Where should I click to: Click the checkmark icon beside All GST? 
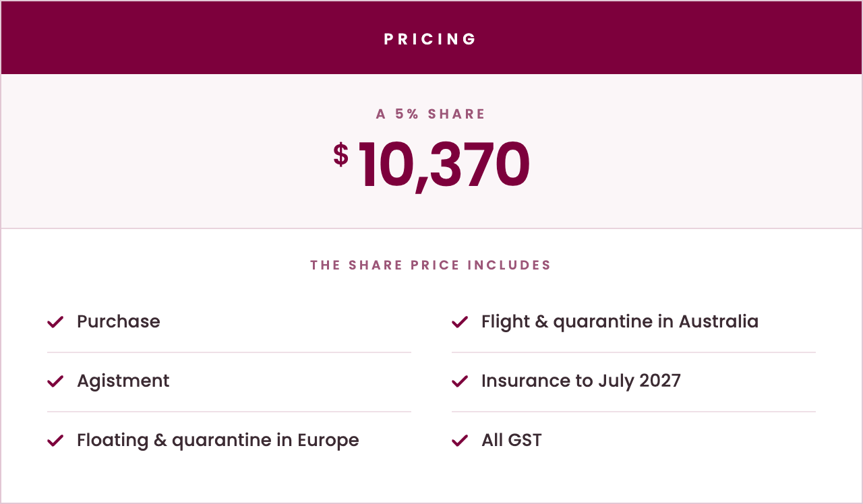(460, 441)
